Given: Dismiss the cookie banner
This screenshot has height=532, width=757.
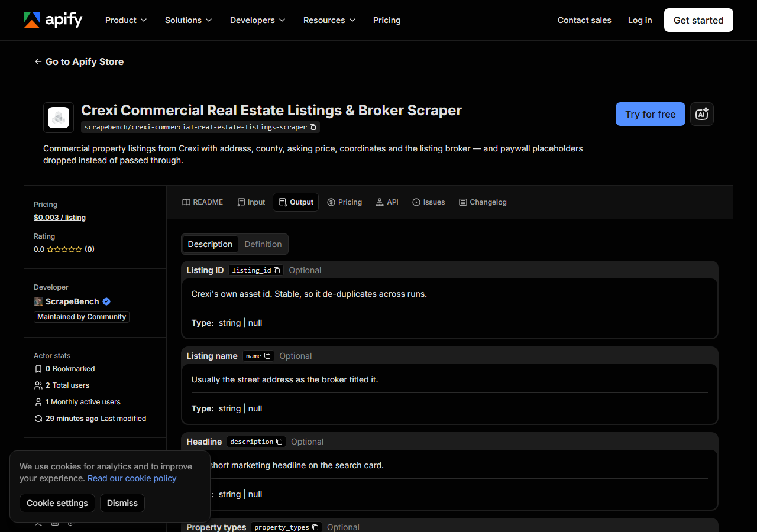Looking at the screenshot, I should pyautogui.click(x=122, y=503).
